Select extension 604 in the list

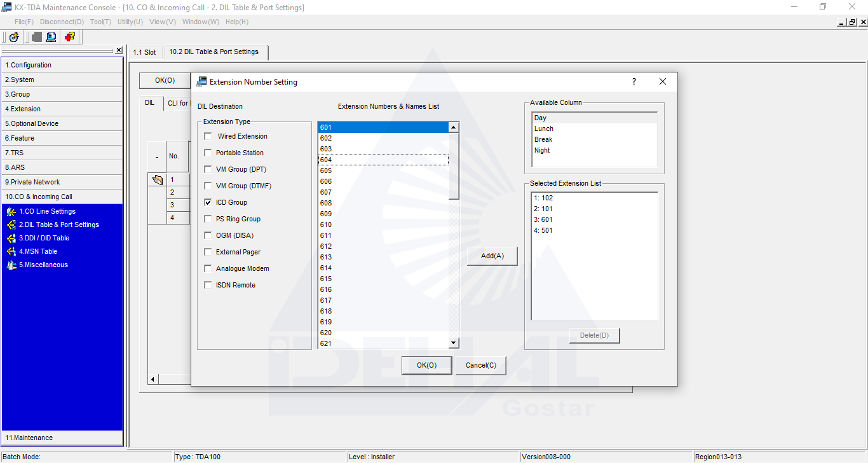[383, 160]
